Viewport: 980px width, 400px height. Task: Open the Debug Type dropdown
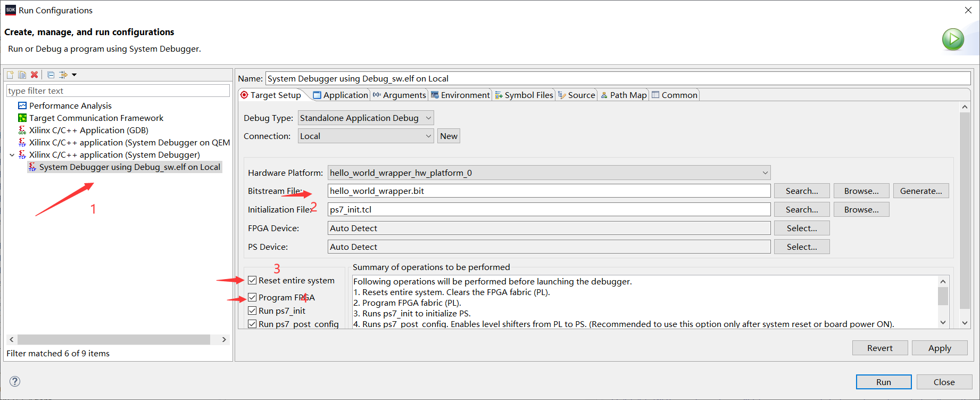point(366,118)
